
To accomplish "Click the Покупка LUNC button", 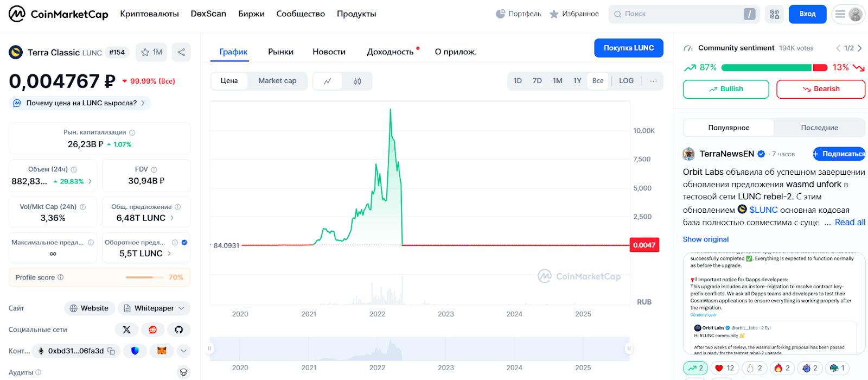I will pyautogui.click(x=629, y=48).
